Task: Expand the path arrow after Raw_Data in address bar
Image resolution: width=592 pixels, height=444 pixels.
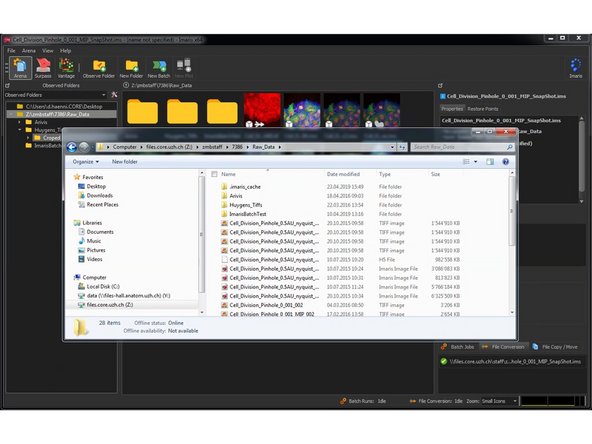Action: coord(280,147)
